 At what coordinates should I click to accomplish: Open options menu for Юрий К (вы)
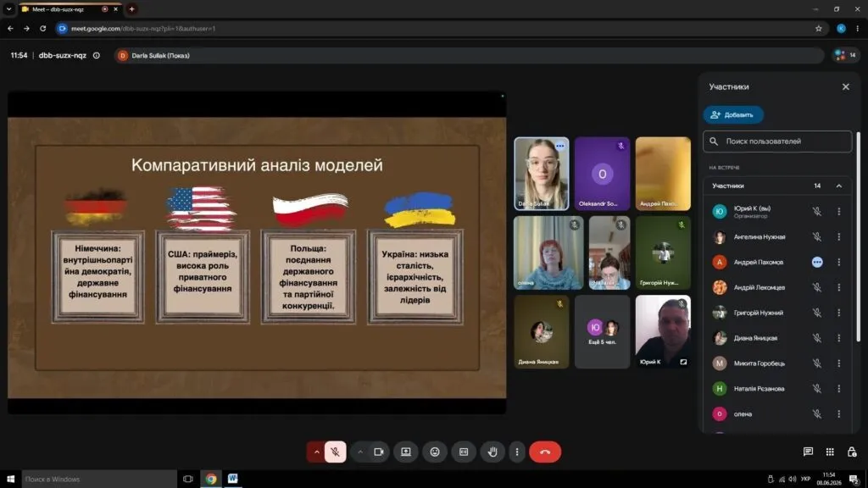tap(838, 211)
